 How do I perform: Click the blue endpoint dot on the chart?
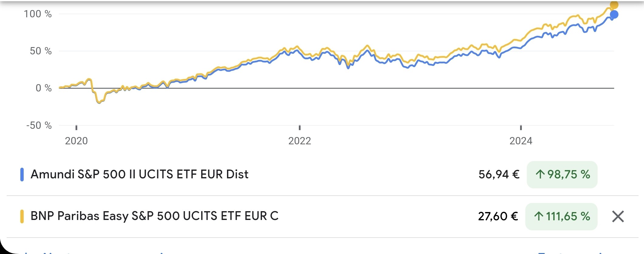tap(614, 14)
